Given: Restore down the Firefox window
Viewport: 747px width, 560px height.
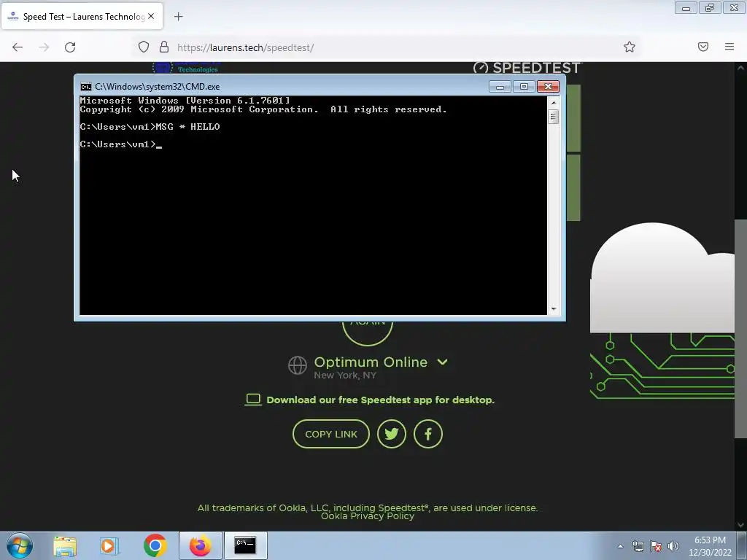Looking at the screenshot, I should [710, 7].
